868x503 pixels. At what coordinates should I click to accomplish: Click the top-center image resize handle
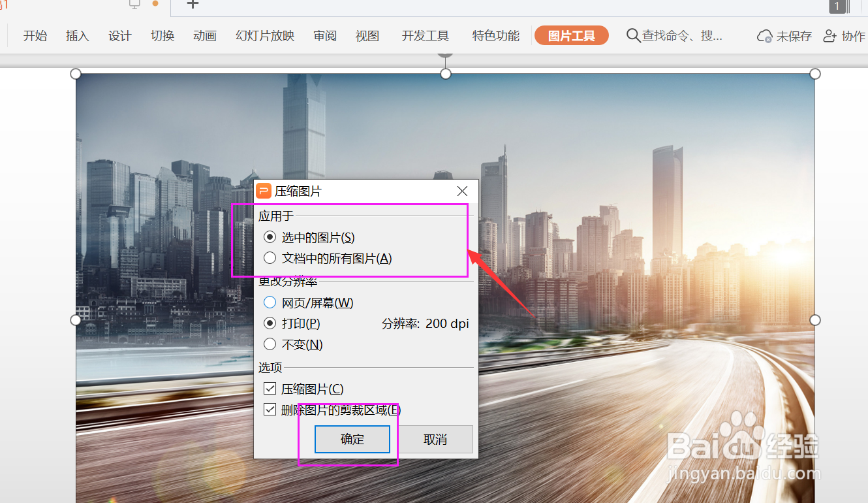[x=446, y=74]
